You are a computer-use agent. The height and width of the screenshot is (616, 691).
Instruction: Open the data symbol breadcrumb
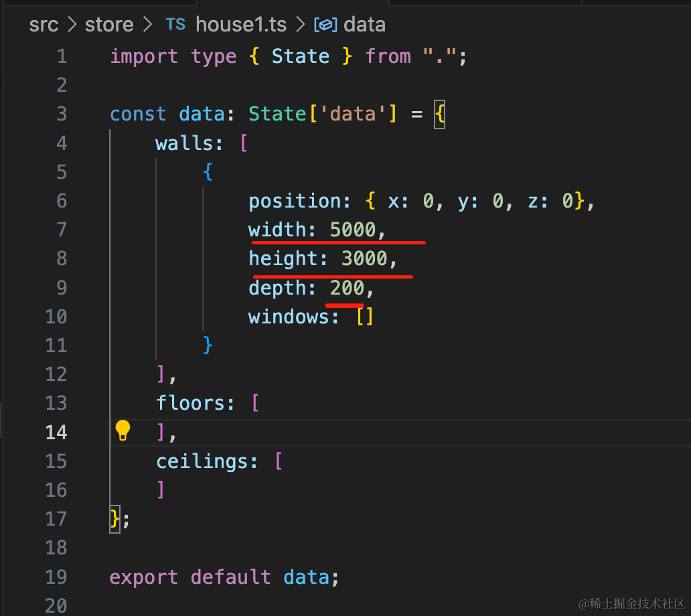[364, 25]
